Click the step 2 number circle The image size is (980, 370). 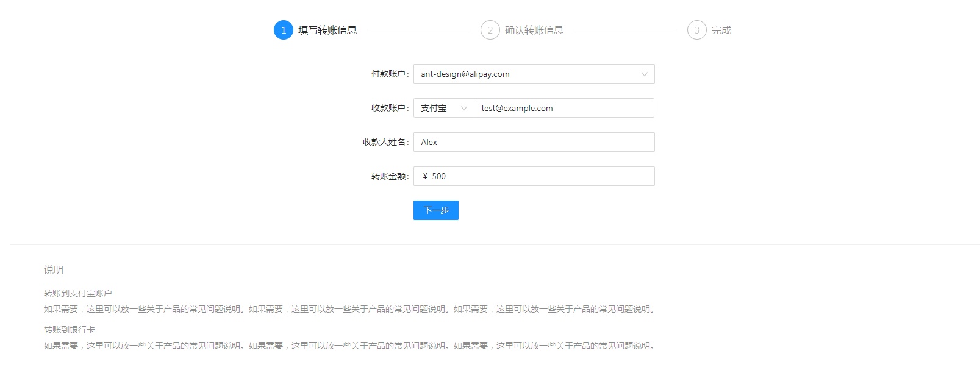[490, 30]
